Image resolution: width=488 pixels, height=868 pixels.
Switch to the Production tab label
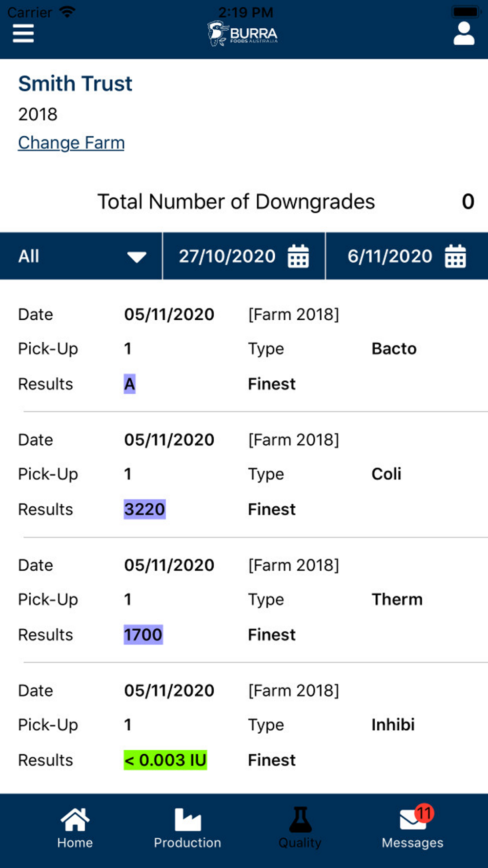(x=187, y=843)
